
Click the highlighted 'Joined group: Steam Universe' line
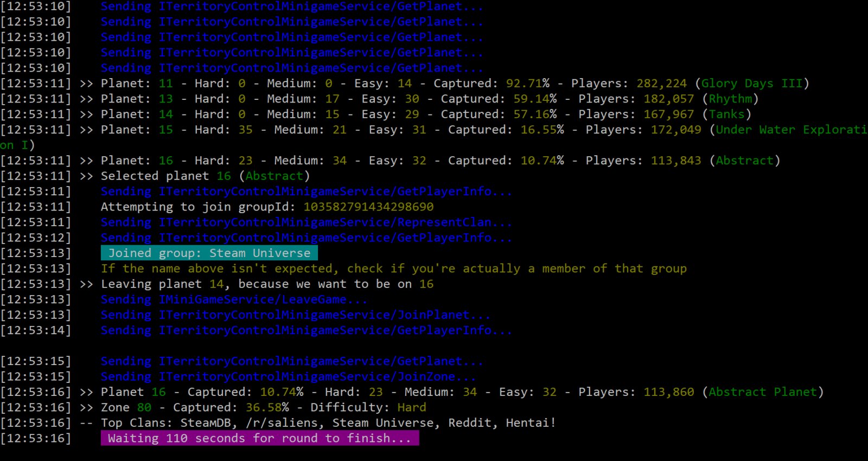[209, 253]
